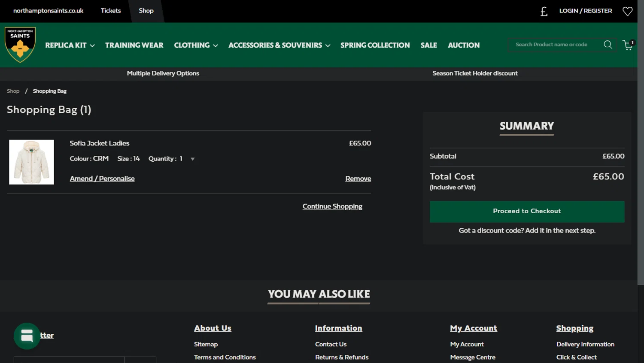This screenshot has width=644, height=363.
Task: Click the Information footer heading
Action: pos(338,328)
